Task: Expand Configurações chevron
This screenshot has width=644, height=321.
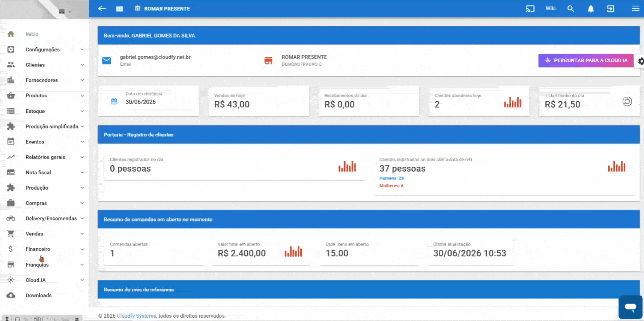Action: (x=82, y=50)
